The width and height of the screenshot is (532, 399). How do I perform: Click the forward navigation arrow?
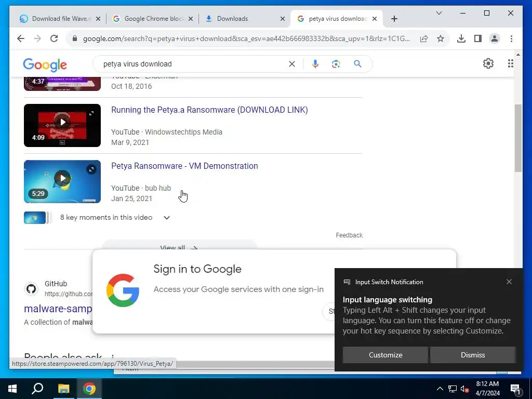pos(37,38)
